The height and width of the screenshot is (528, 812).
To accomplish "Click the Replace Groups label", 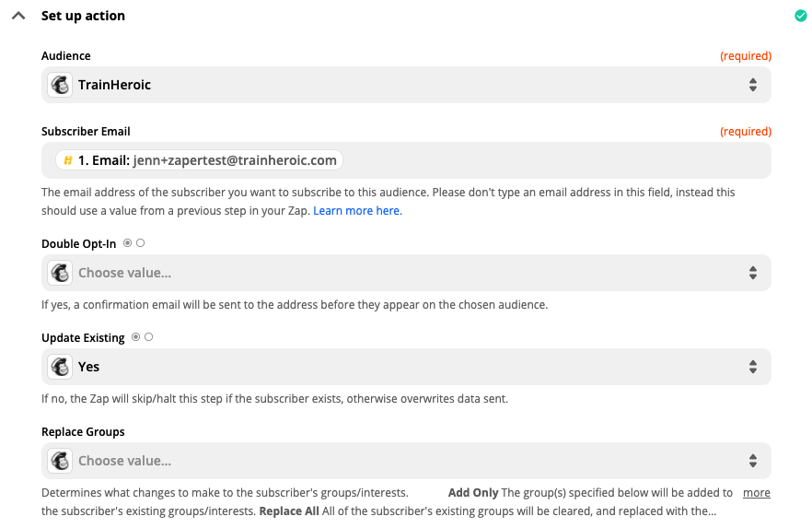I will (83, 432).
